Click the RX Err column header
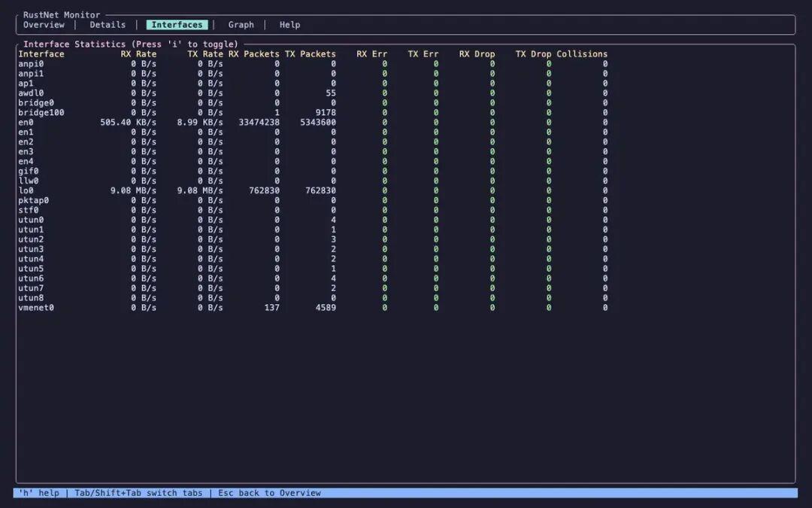 pos(372,54)
